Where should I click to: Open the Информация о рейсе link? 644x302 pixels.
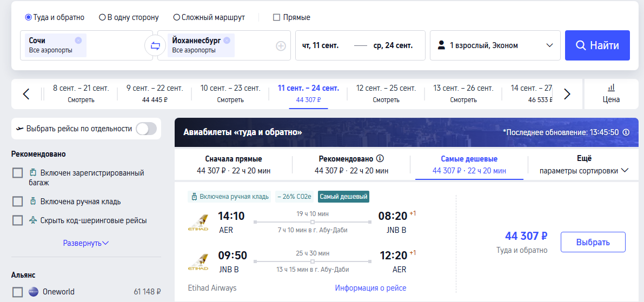point(370,288)
